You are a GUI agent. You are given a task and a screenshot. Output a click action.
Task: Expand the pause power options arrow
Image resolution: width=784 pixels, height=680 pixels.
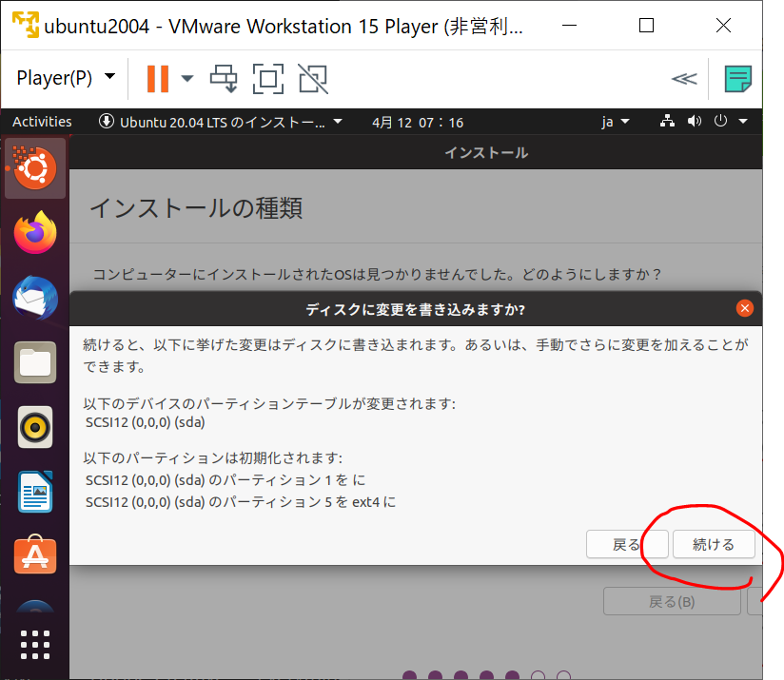pyautogui.click(x=187, y=78)
